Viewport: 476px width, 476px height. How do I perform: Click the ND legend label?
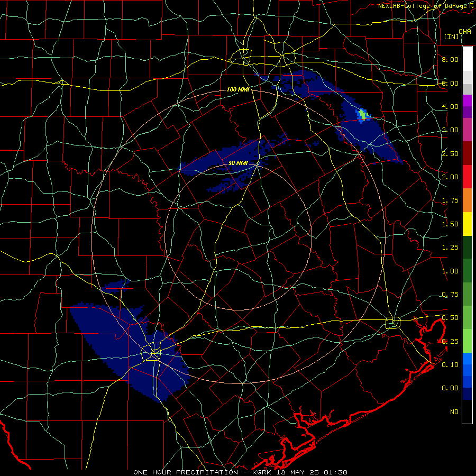pyautogui.click(x=454, y=412)
